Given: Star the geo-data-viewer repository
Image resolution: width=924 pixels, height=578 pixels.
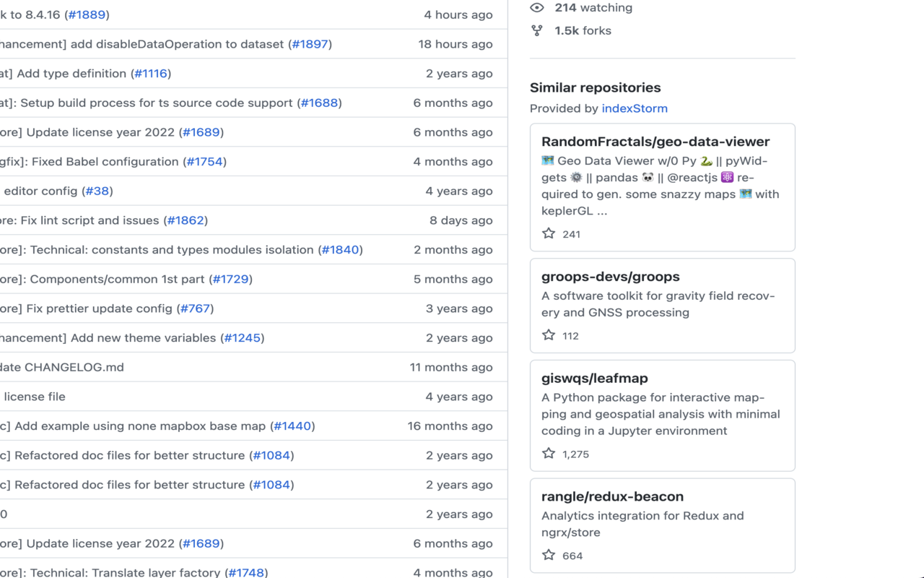Looking at the screenshot, I should pos(549,233).
